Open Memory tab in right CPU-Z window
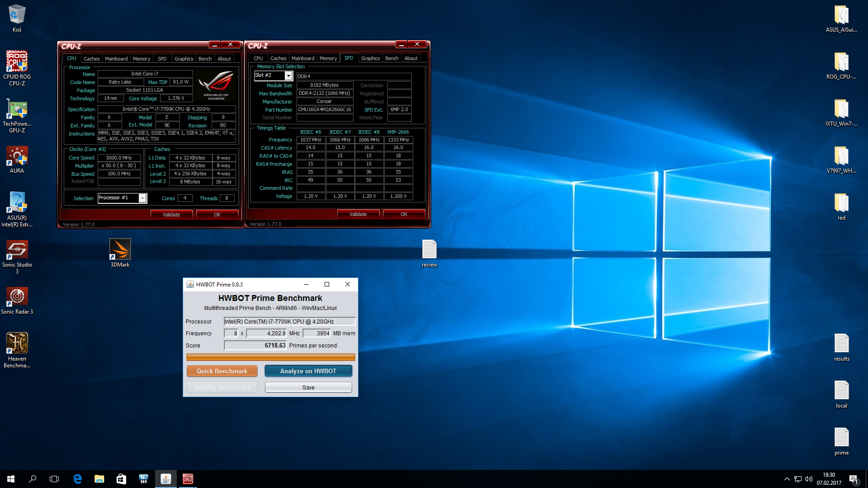This screenshot has width=868, height=488. 328,58
